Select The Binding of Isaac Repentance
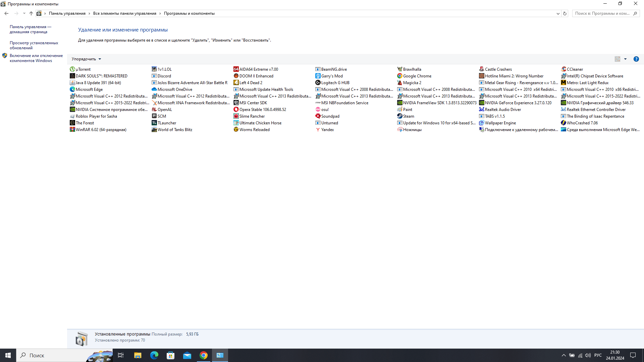 pyautogui.click(x=593, y=116)
